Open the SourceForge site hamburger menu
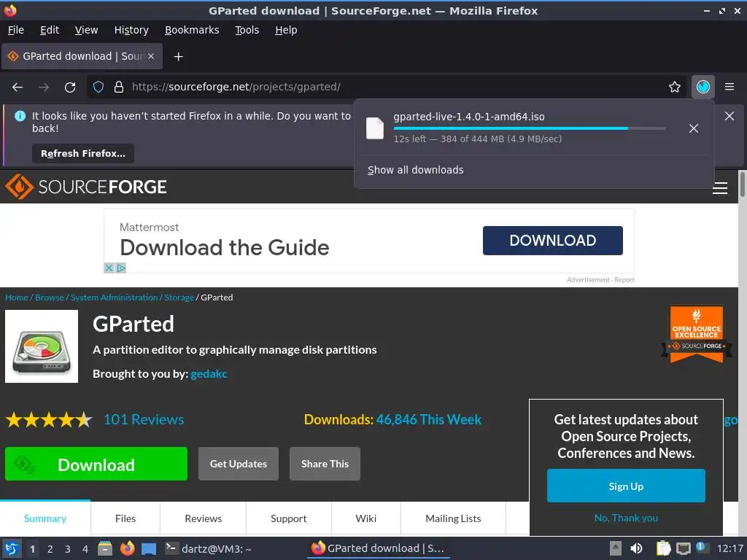The width and height of the screenshot is (747, 560). (x=720, y=189)
